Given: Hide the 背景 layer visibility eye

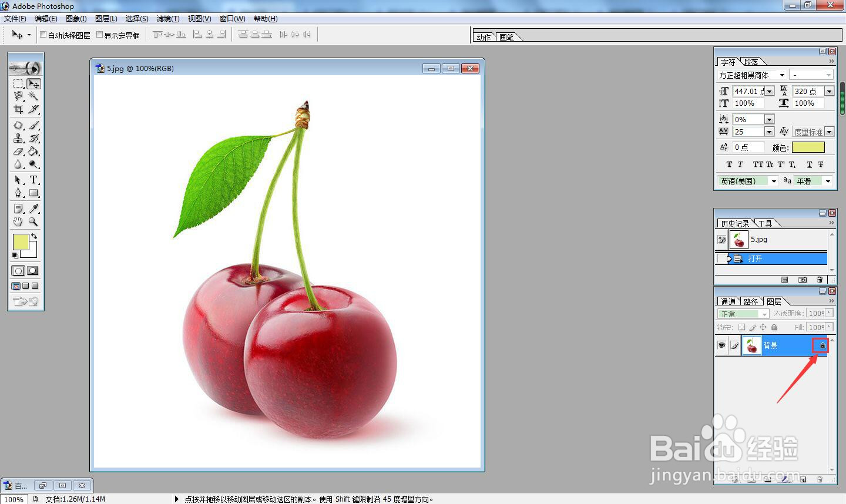Looking at the screenshot, I should 721,345.
